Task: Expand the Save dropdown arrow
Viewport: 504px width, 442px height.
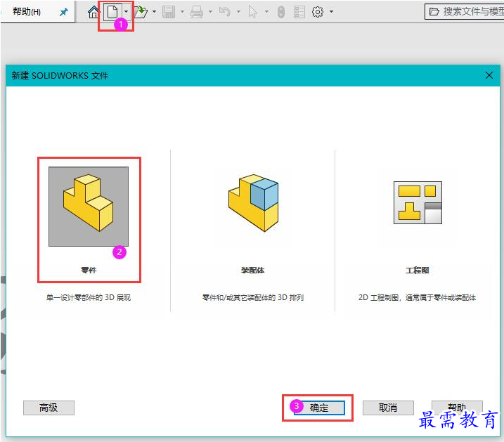Action: pyautogui.click(x=182, y=12)
